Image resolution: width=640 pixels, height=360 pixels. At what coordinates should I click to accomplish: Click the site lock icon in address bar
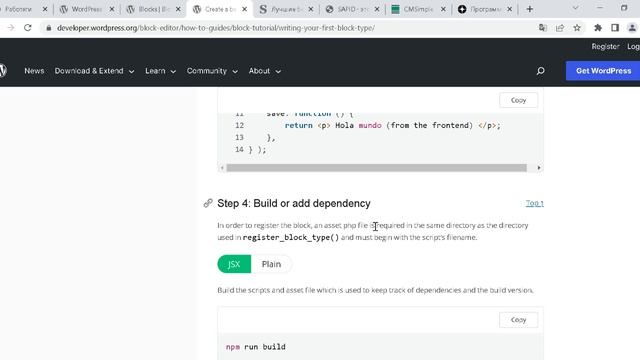[49, 28]
